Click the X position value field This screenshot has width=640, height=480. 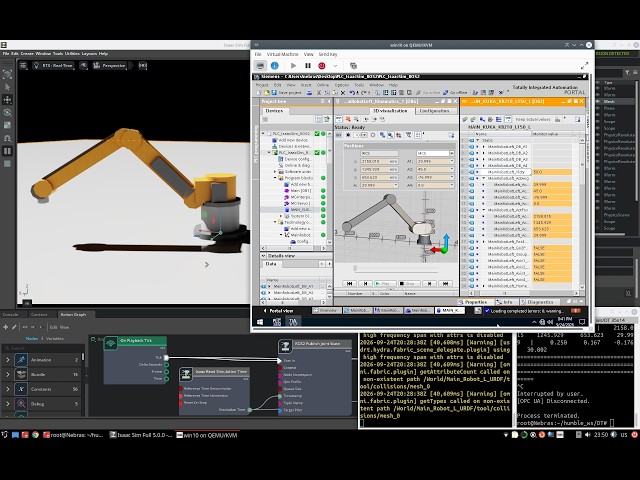379,161
